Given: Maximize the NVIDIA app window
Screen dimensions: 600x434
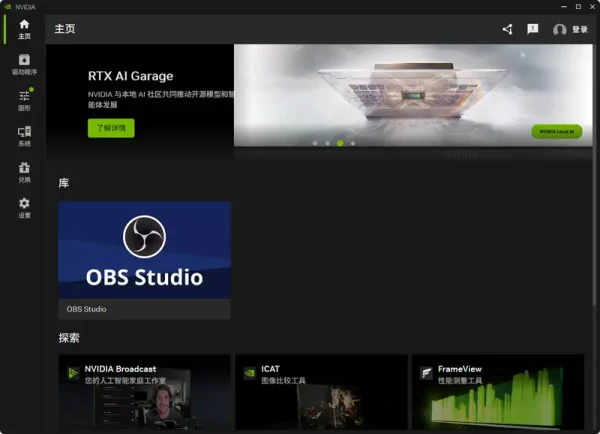Looking at the screenshot, I should pos(578,7).
